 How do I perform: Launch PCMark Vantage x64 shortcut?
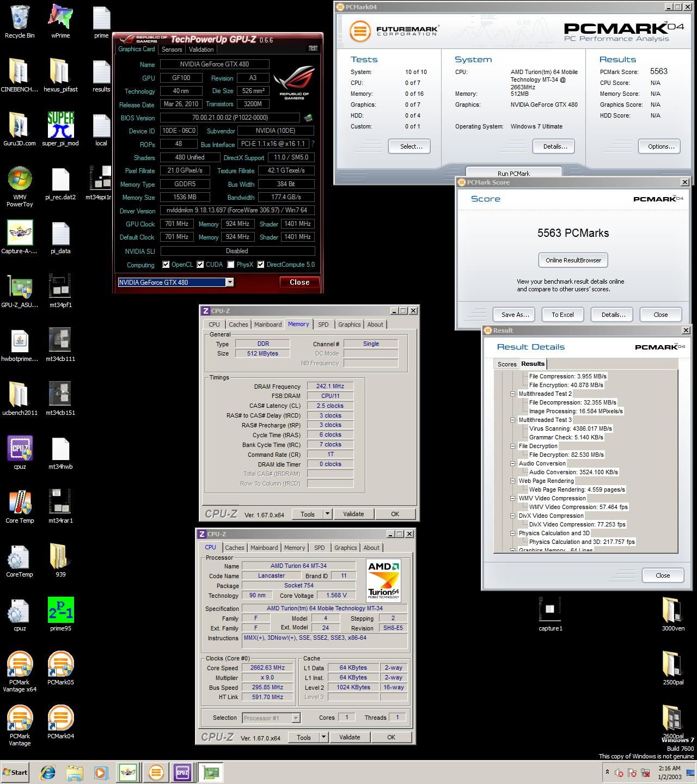point(20,672)
